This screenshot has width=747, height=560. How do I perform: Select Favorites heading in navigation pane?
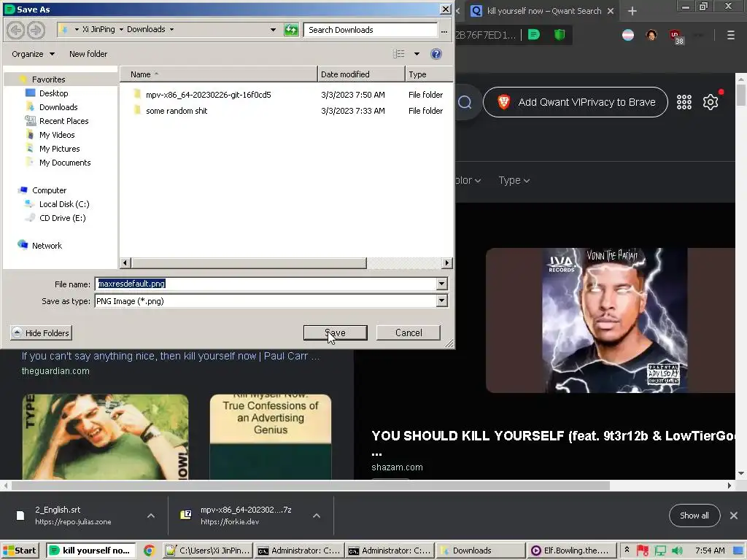pos(48,79)
